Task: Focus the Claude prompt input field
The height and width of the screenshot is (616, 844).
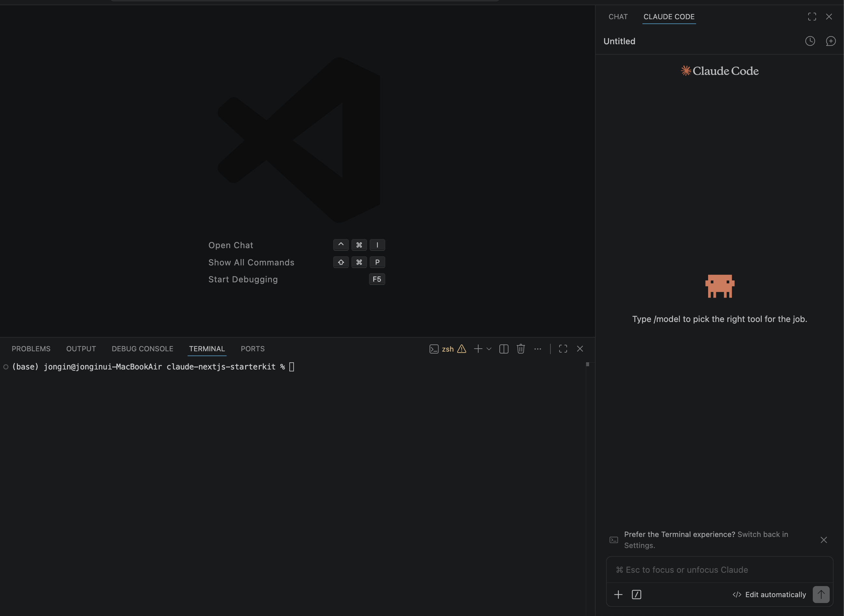Action: [x=719, y=570]
